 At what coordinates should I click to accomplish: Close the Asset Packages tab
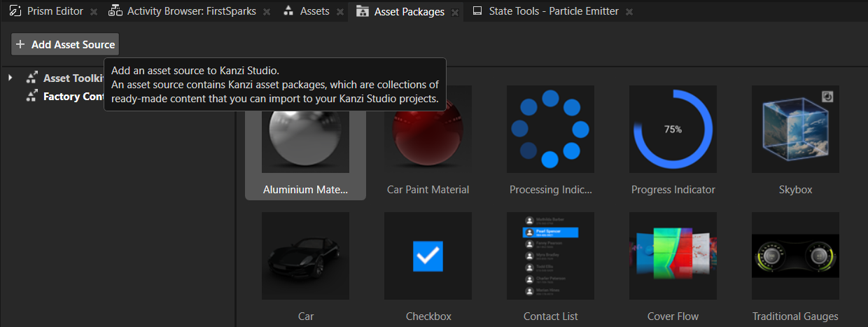pyautogui.click(x=456, y=12)
